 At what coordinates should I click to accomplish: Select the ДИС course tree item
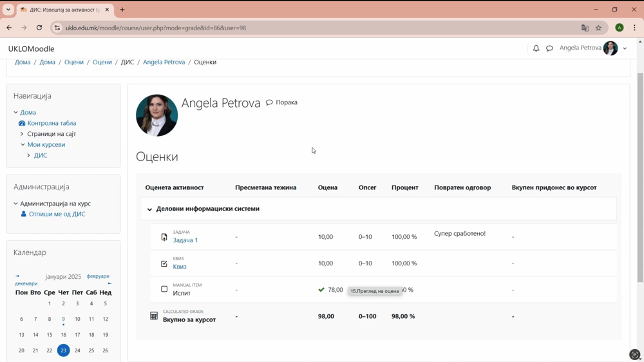(41, 155)
